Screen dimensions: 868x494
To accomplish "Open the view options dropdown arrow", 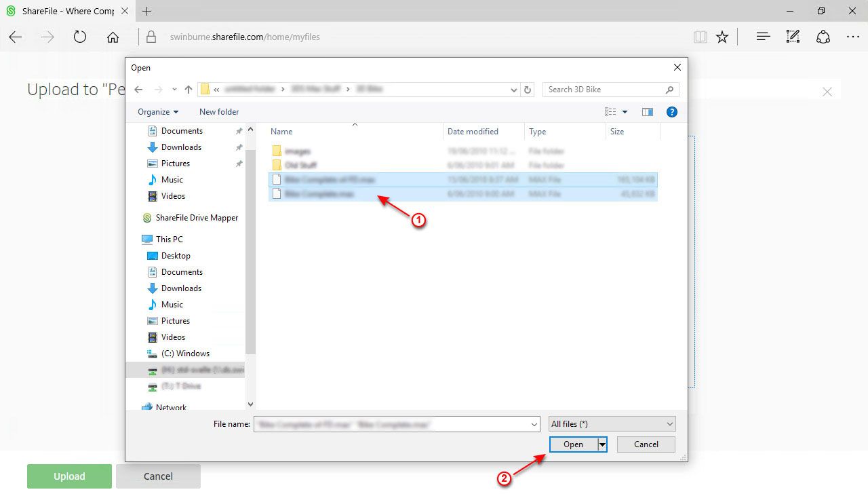I will tap(625, 112).
